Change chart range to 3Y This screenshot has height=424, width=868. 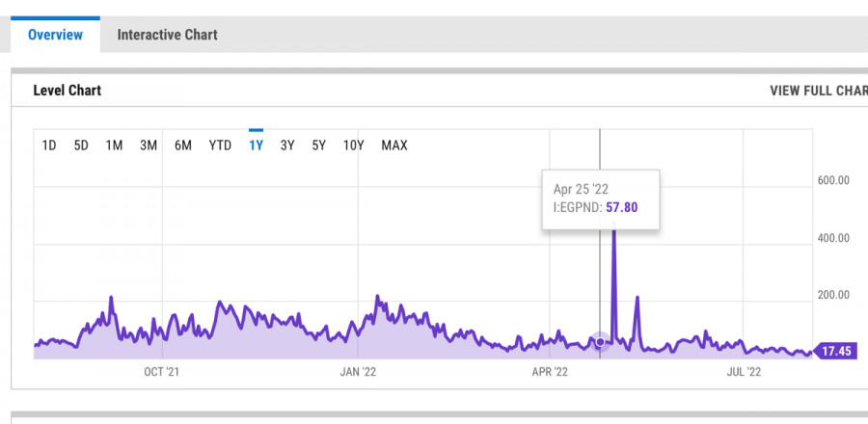click(x=287, y=146)
